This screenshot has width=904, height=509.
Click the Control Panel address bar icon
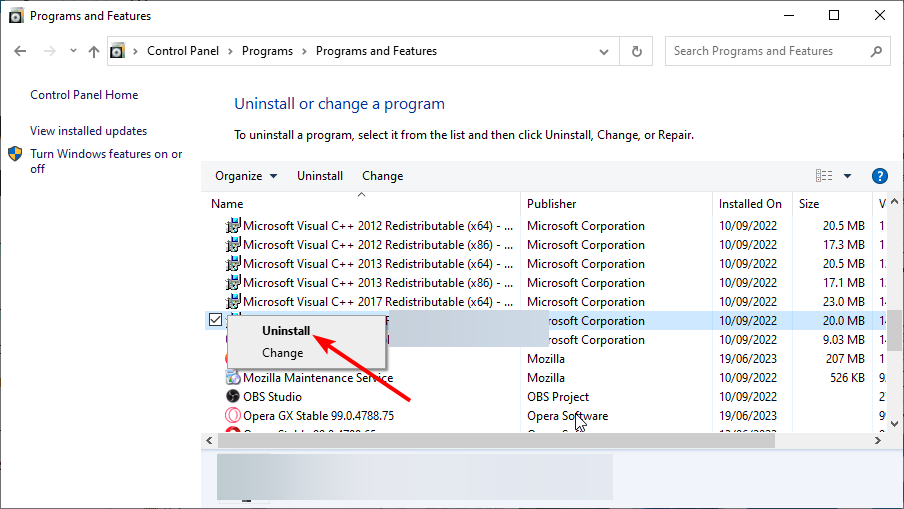point(117,51)
